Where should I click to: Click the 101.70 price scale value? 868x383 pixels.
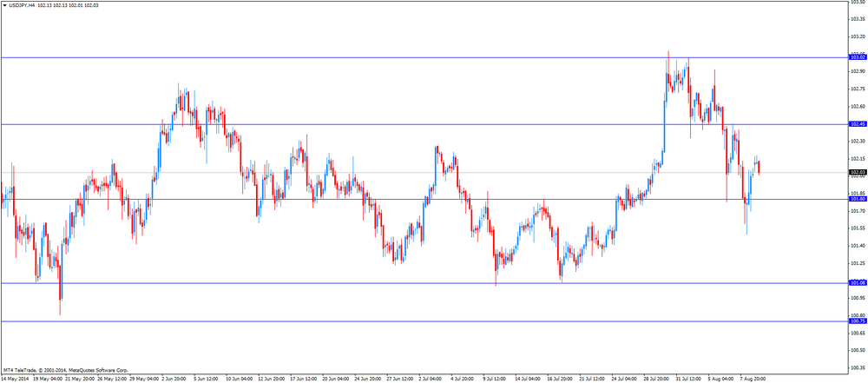[858, 211]
